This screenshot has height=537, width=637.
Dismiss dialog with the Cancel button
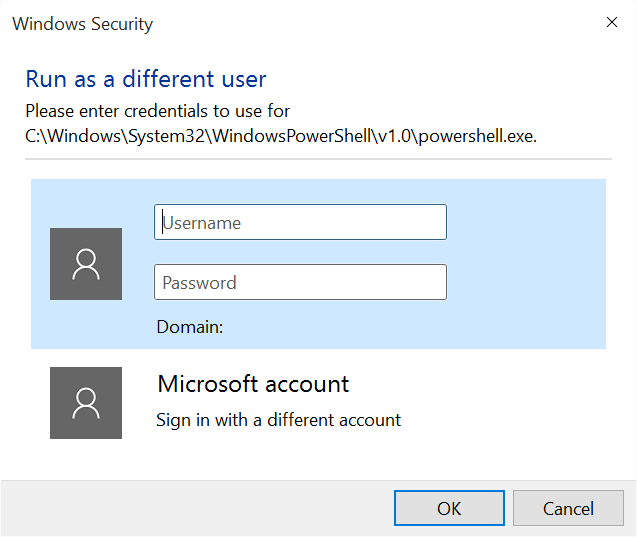point(568,508)
